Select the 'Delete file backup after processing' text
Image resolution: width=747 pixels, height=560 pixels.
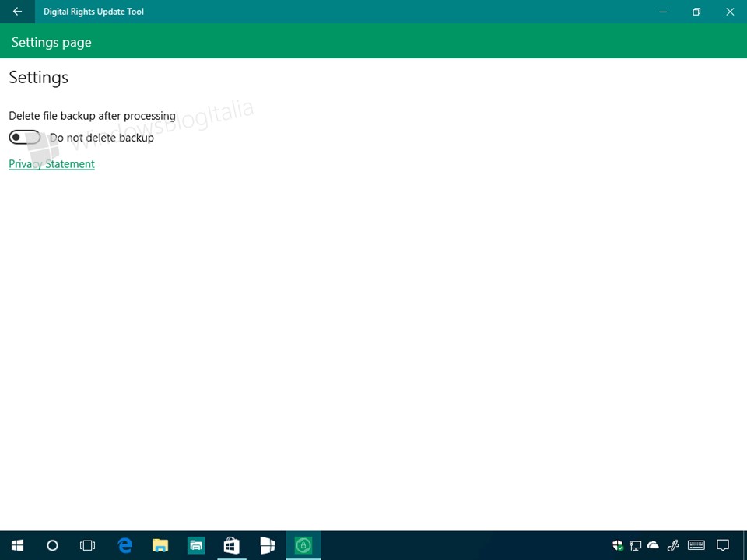pos(92,116)
